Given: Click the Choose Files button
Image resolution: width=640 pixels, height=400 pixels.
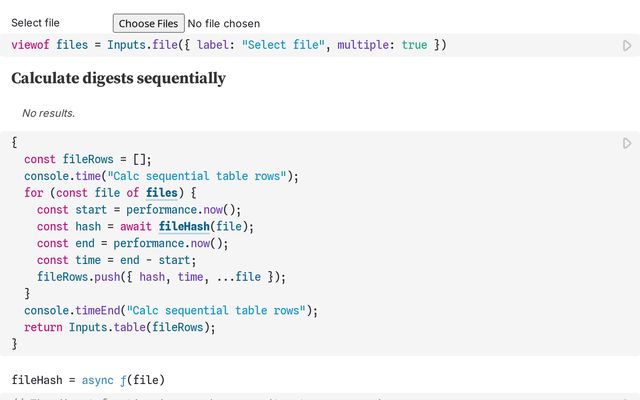Looking at the screenshot, I should point(147,23).
